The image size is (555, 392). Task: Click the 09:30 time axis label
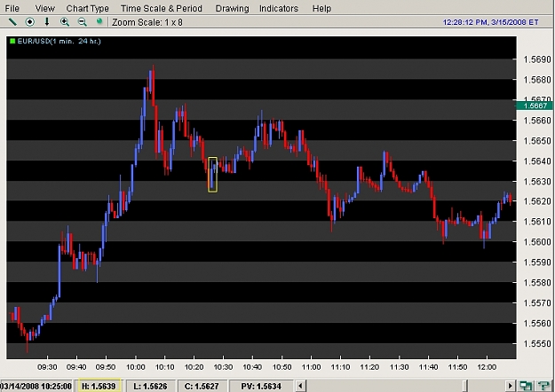[x=47, y=367]
